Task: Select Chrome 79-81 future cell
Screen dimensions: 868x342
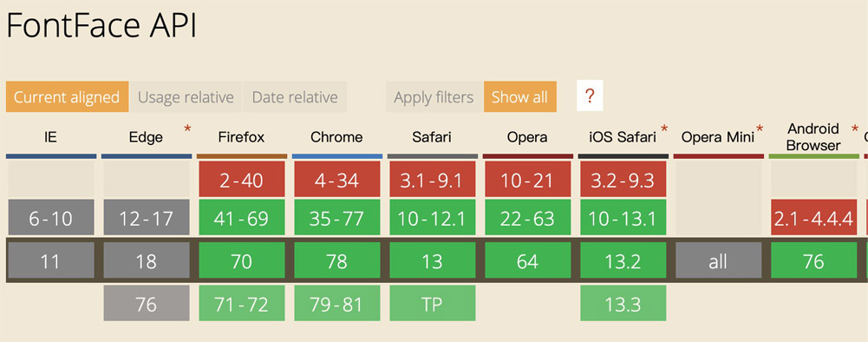Action: (x=336, y=303)
